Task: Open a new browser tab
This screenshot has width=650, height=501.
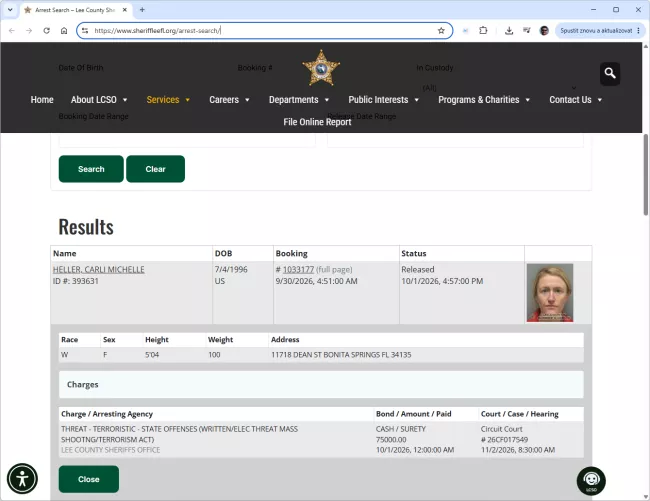Action: click(x=142, y=10)
